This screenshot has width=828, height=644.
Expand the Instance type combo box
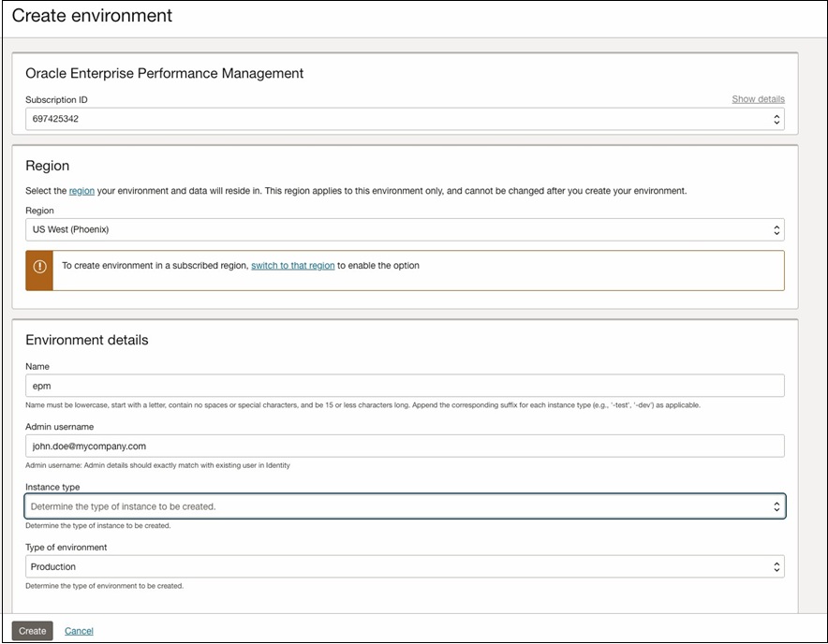[393, 506]
